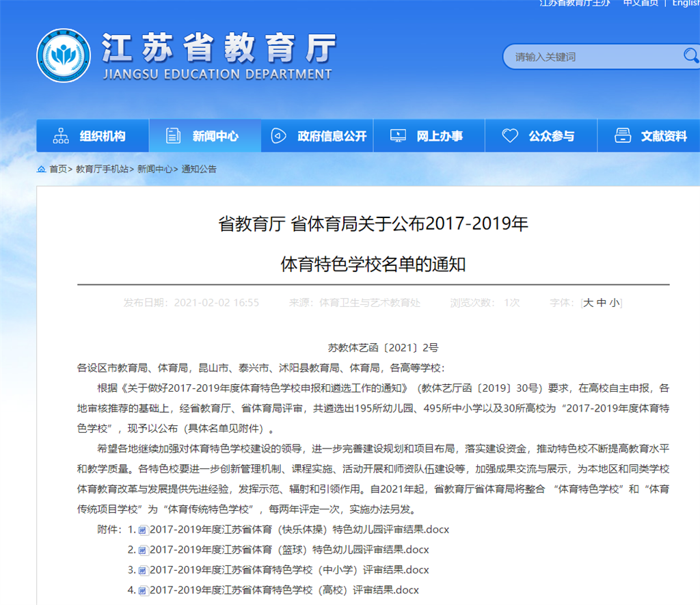The image size is (700, 605).
Task: Click the docx file icon of attachment 2
Action: click(x=142, y=550)
